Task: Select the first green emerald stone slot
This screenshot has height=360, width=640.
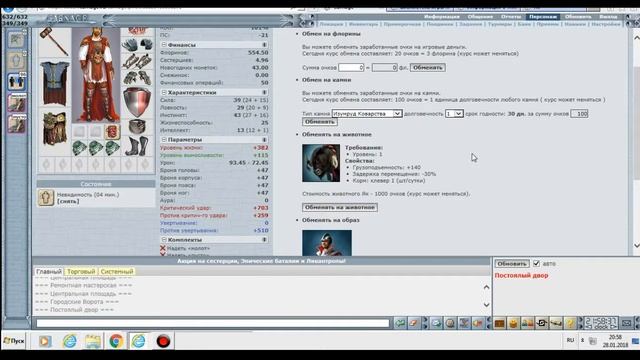Action: [x=80, y=148]
